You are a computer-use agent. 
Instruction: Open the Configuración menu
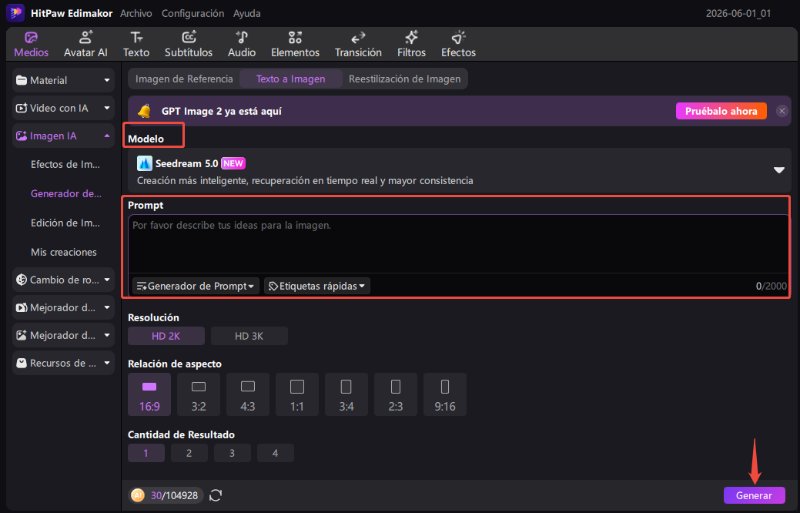(x=192, y=13)
